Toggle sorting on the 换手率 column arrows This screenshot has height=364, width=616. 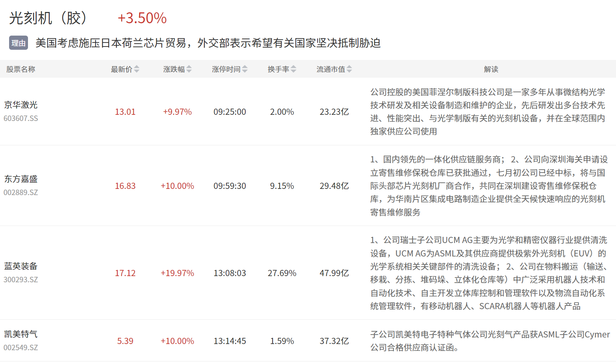tap(294, 69)
